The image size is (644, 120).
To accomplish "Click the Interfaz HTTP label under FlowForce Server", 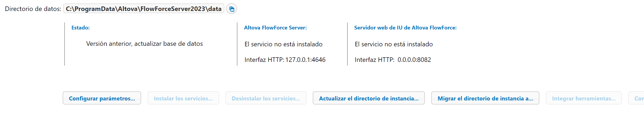I will point(264,60).
